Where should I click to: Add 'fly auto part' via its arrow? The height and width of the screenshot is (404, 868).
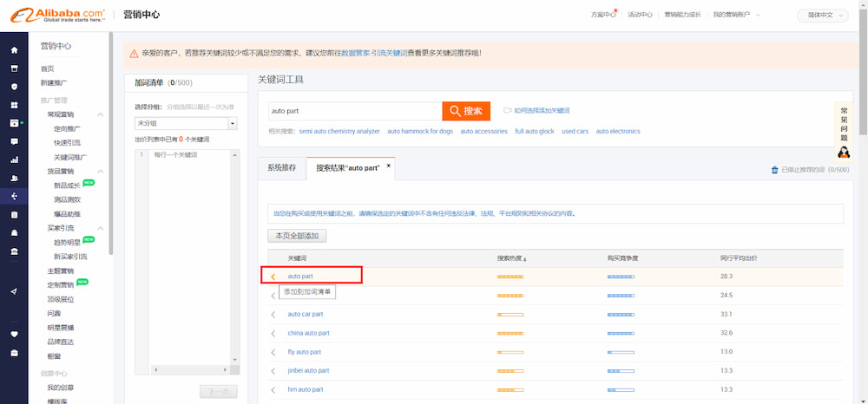[x=273, y=352]
